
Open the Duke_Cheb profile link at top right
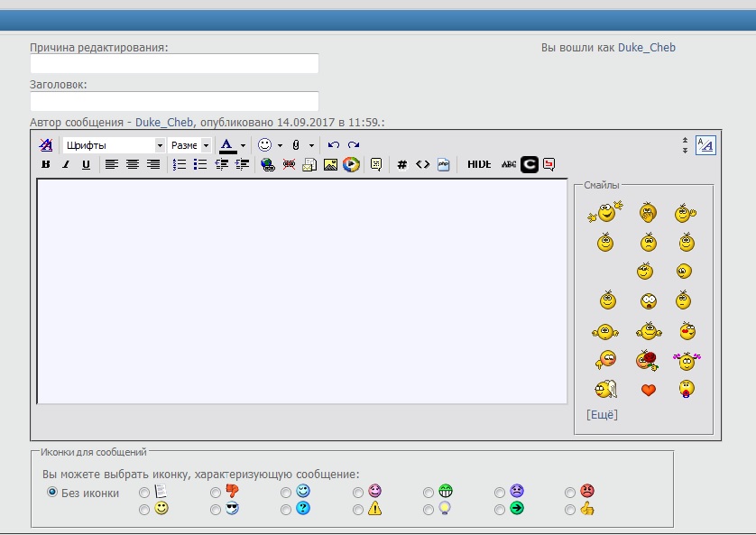point(646,48)
